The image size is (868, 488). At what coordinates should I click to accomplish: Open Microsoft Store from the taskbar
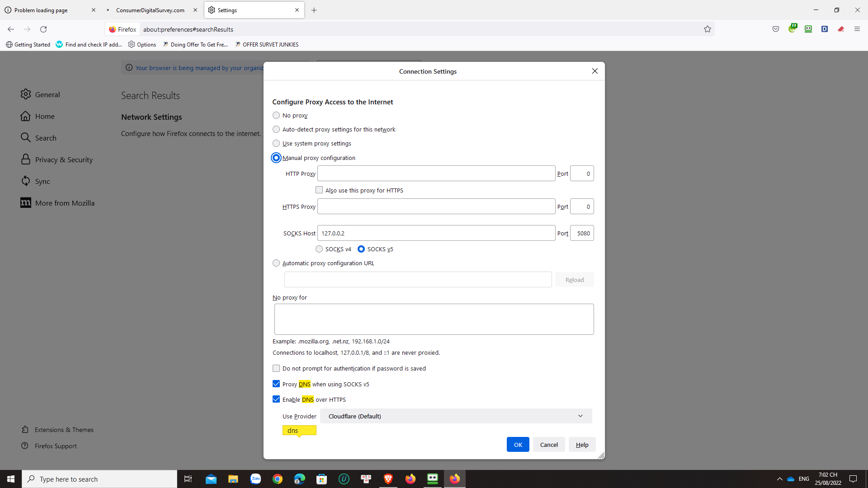322,479
